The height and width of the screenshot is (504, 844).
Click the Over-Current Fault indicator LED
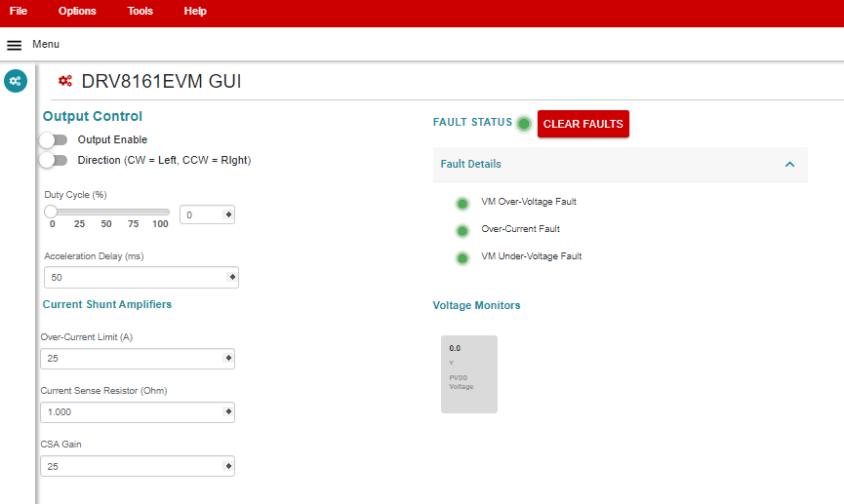pos(462,231)
